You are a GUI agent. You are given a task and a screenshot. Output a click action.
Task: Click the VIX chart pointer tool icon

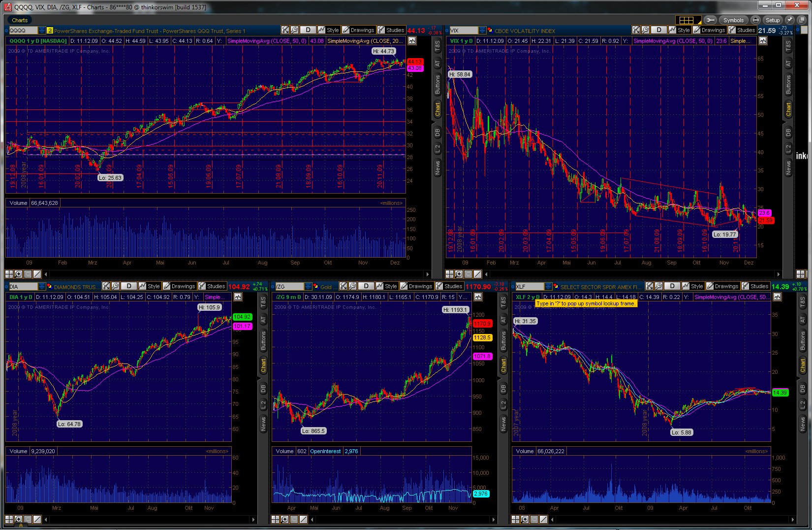(636, 30)
